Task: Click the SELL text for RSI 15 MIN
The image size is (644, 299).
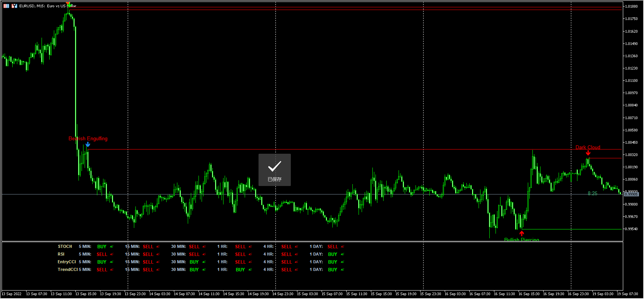Action: 148,254
